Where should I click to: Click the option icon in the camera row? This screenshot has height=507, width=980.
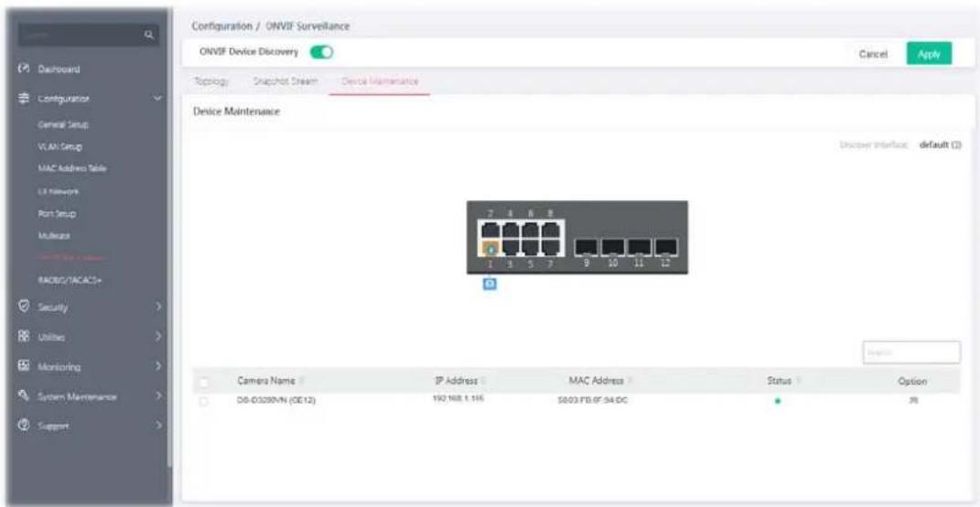tap(912, 401)
